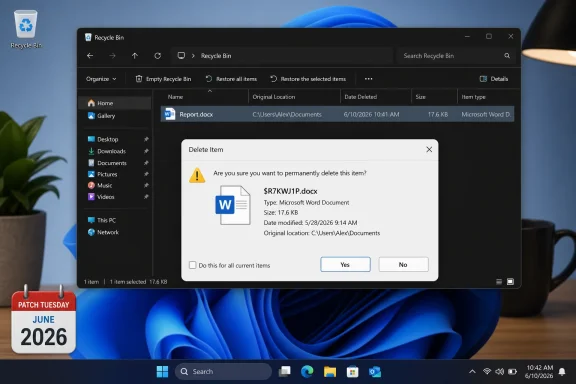Show hidden system tray icons
This screenshot has width=576, height=384.
point(472,372)
